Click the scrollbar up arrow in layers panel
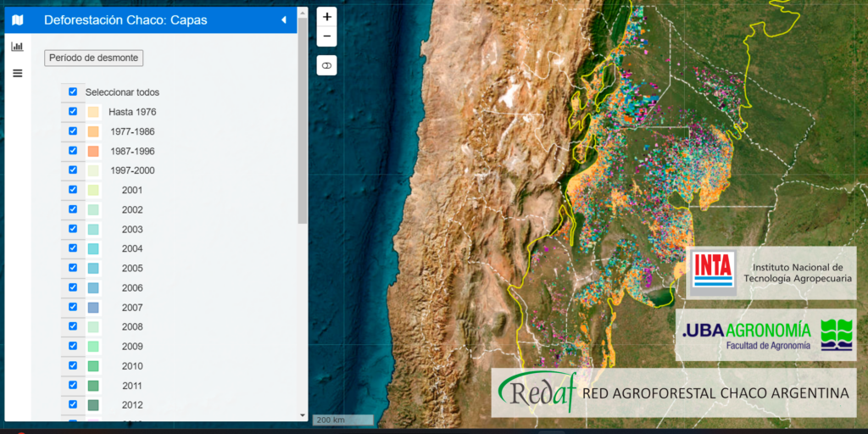The width and height of the screenshot is (868, 434). pyautogui.click(x=303, y=12)
